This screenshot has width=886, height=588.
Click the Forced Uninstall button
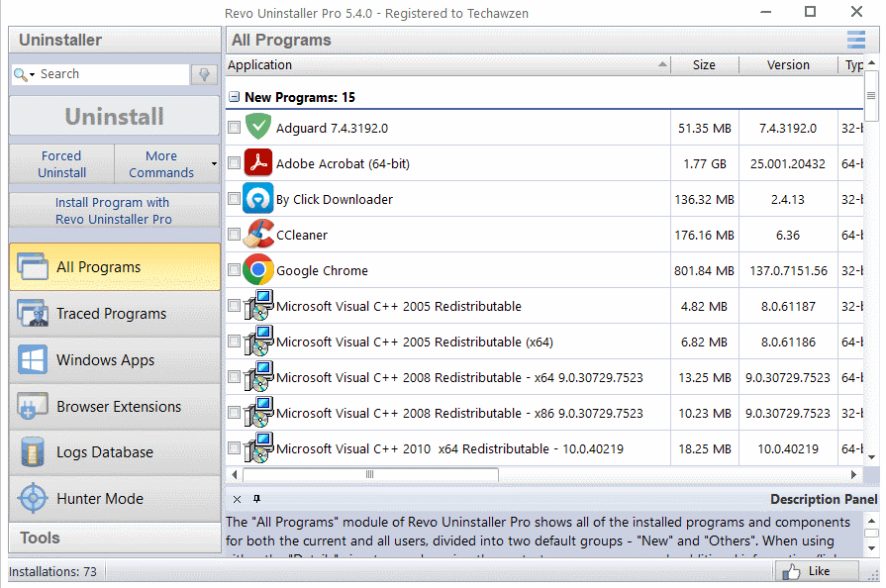coord(61,163)
